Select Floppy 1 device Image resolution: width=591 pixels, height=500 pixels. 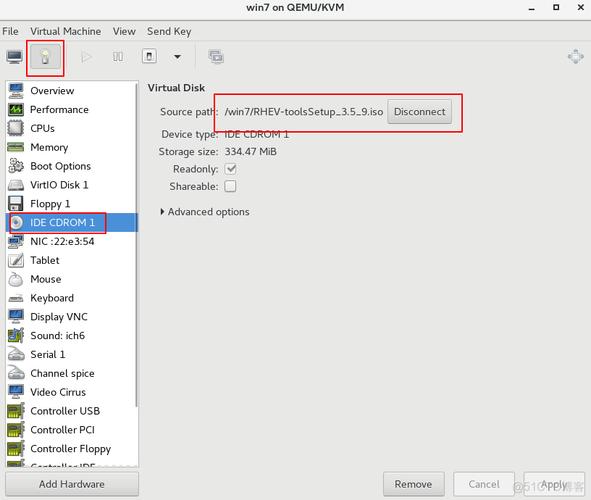(x=71, y=204)
